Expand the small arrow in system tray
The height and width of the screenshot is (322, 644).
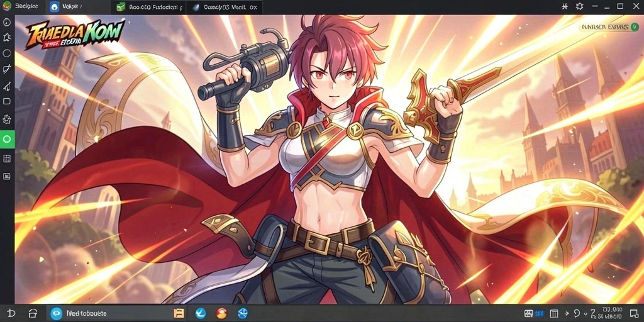[567, 313]
